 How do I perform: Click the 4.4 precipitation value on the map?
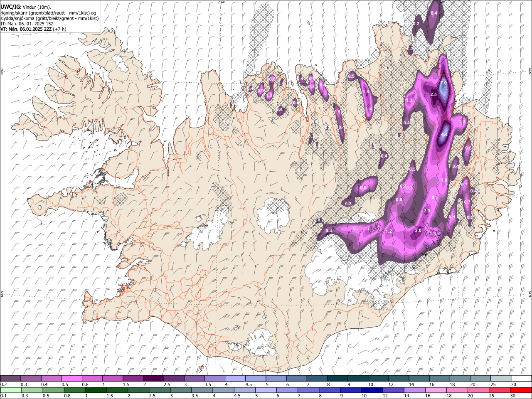pyautogui.click(x=444, y=135)
